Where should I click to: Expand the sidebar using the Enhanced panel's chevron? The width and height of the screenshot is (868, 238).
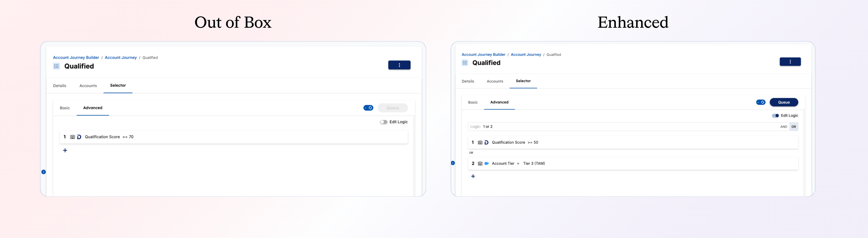point(453,163)
